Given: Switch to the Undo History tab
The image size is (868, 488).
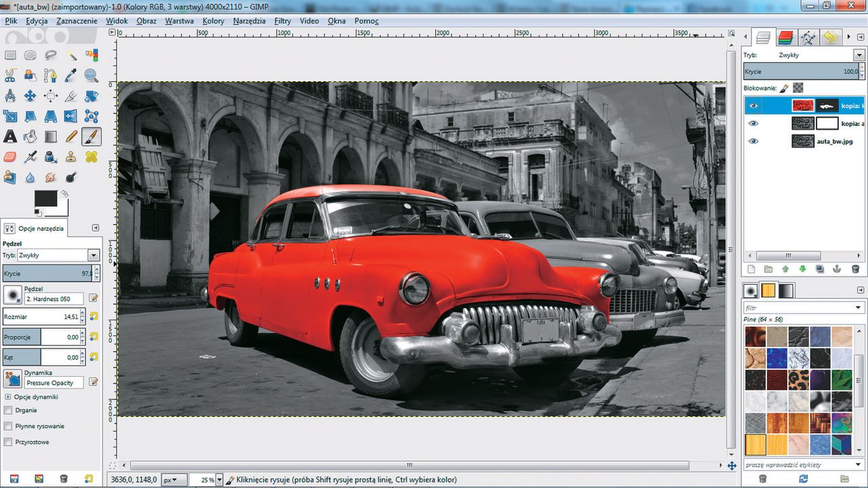Looking at the screenshot, I should point(830,37).
